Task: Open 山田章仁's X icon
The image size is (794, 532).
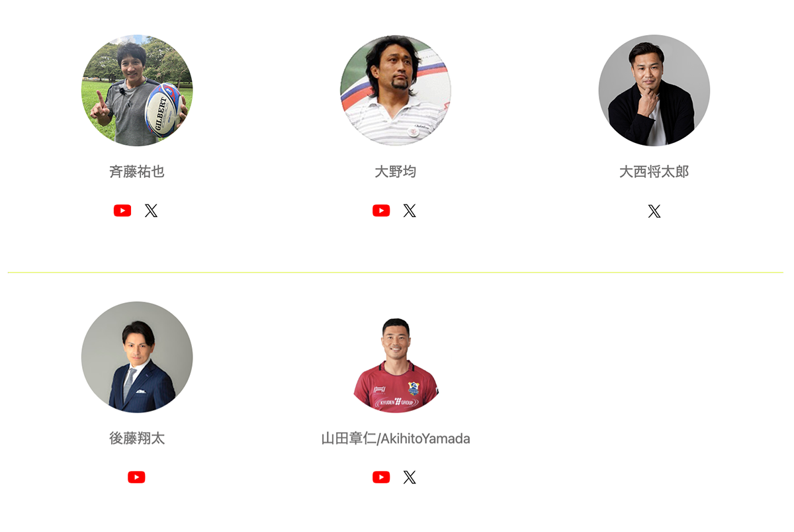Action: point(410,477)
